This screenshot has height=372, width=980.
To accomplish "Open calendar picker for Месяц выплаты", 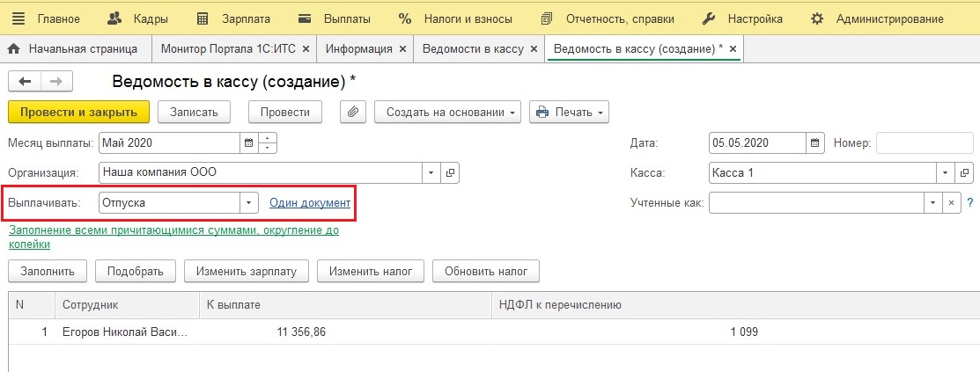I will tap(249, 143).
